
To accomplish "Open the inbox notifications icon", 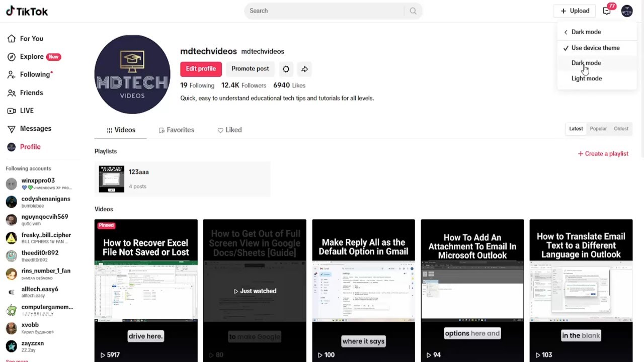I will 607,11.
